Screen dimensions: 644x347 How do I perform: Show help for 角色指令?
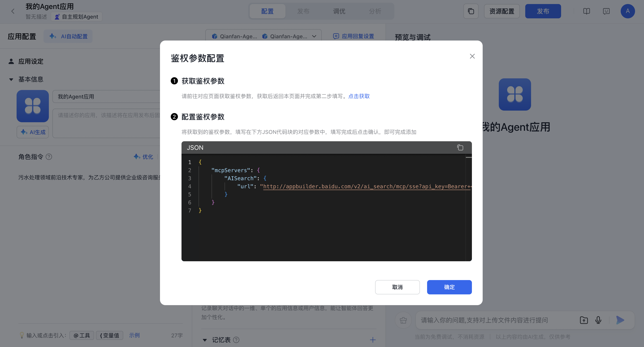(49, 157)
